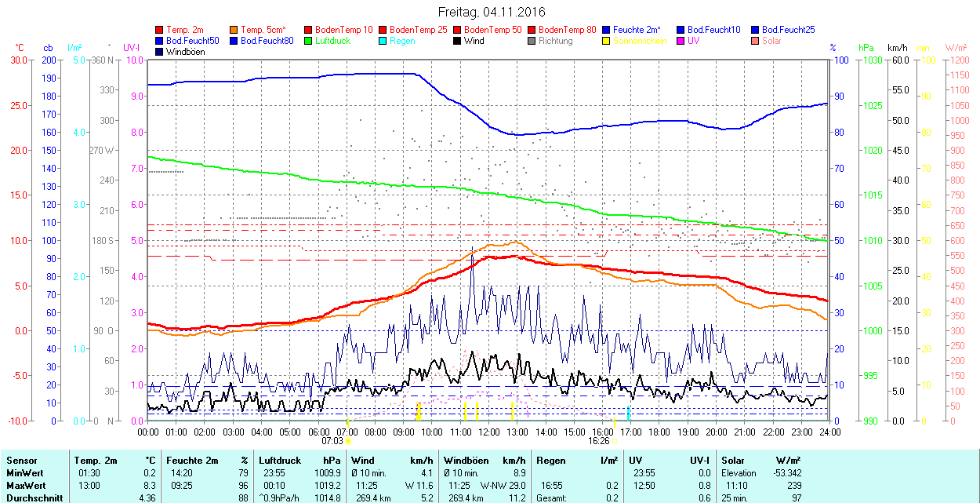Click the red Temp. 2m legend swatch
The image size is (980, 503).
pos(160,30)
